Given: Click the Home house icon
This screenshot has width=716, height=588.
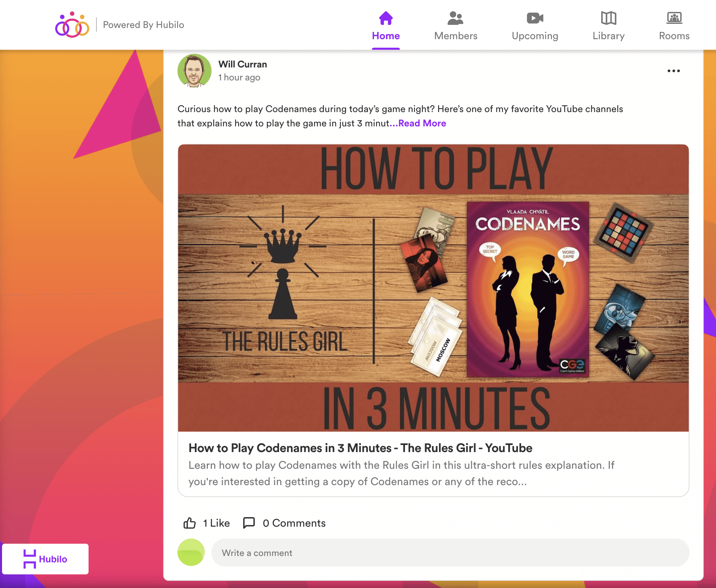Looking at the screenshot, I should 386,18.
